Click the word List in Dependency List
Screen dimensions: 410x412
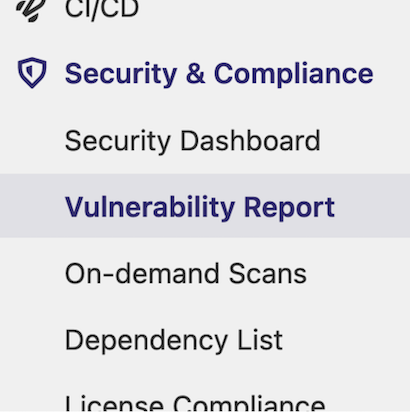(x=260, y=339)
